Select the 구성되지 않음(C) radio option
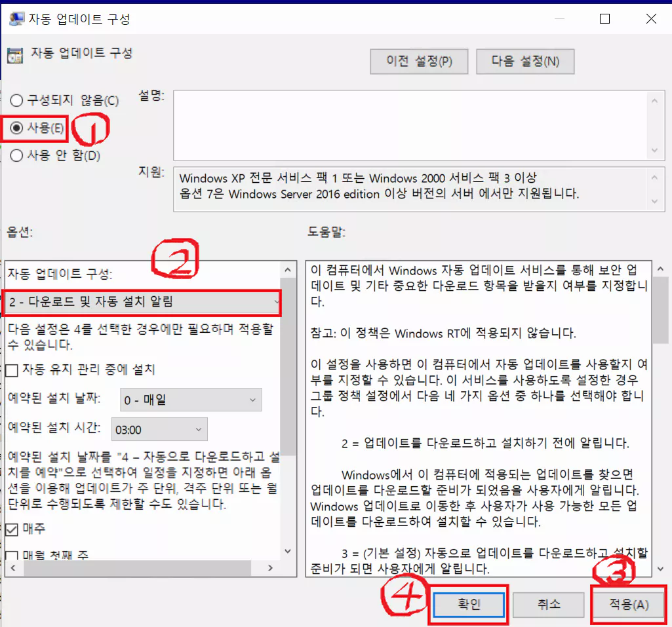The image size is (672, 627). [x=15, y=100]
